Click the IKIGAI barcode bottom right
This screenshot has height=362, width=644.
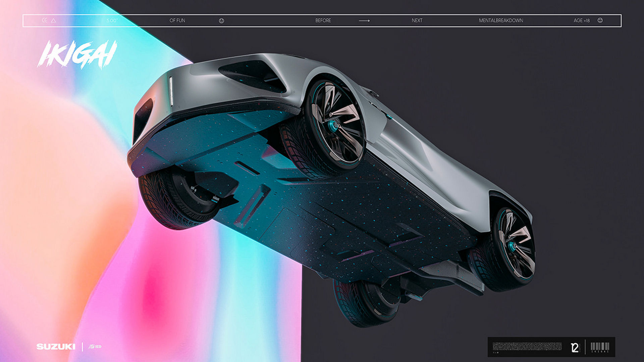[599, 347]
